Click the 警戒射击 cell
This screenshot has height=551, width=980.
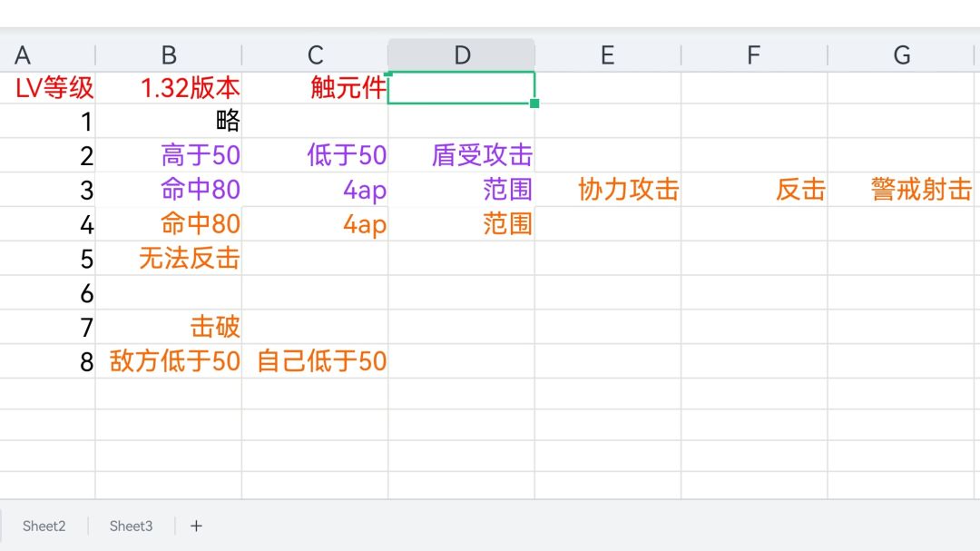point(921,190)
